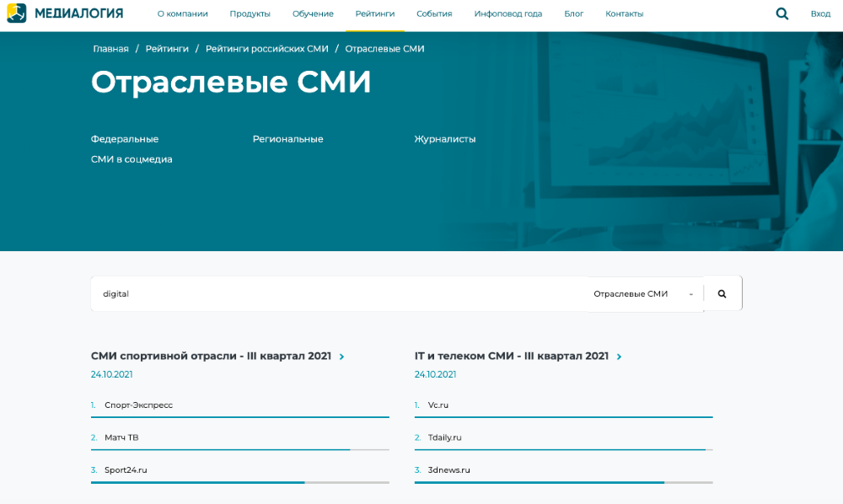Open the Инфоповод года page
This screenshot has width=843, height=504.
507,13
